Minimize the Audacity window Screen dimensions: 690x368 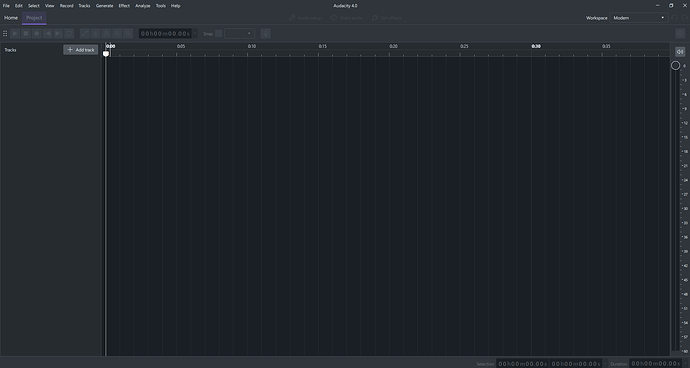coord(657,6)
